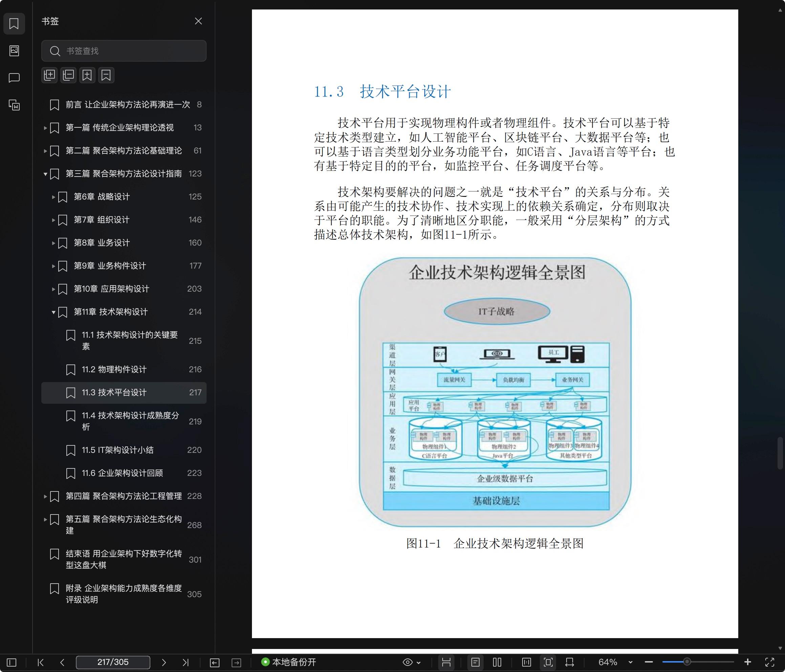Viewport: 785px width, 672px height.
Task: Click the 第6章 战略设计 bookmark text
Action: [x=102, y=197]
